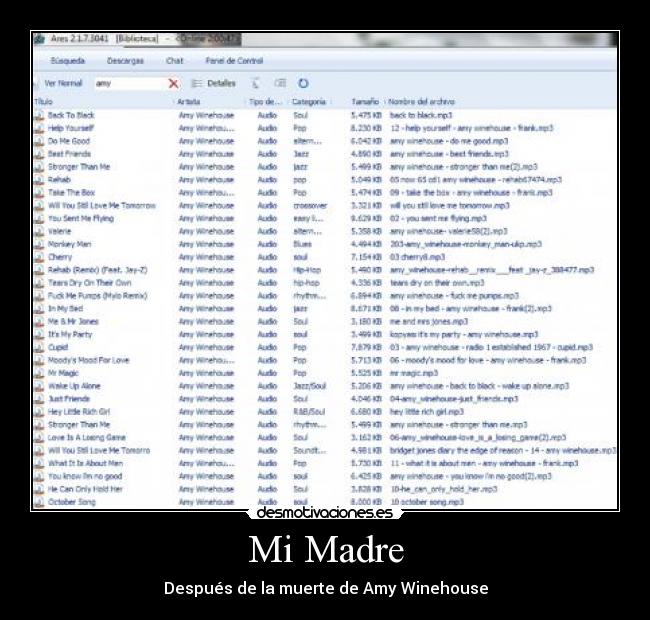Click the 'Hip-Hop' category cell of Rehab Remix
This screenshot has height=620, width=650.
tap(307, 270)
